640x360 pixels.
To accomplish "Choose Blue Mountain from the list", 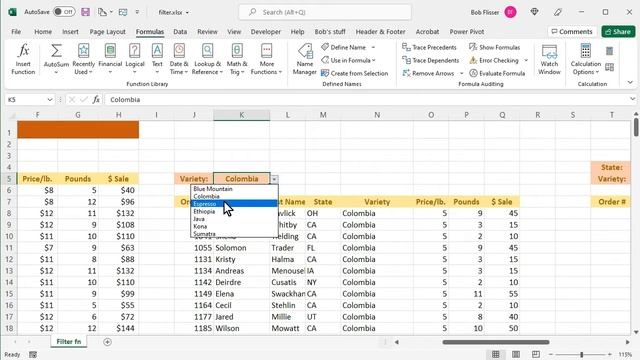I will click(234, 189).
